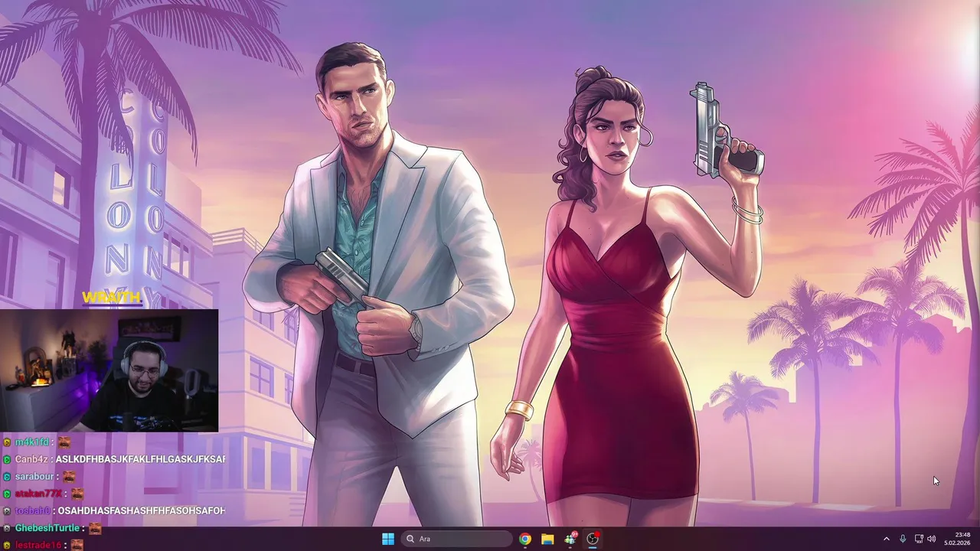
Task: Click chat username lestrade16
Action: tap(38, 545)
